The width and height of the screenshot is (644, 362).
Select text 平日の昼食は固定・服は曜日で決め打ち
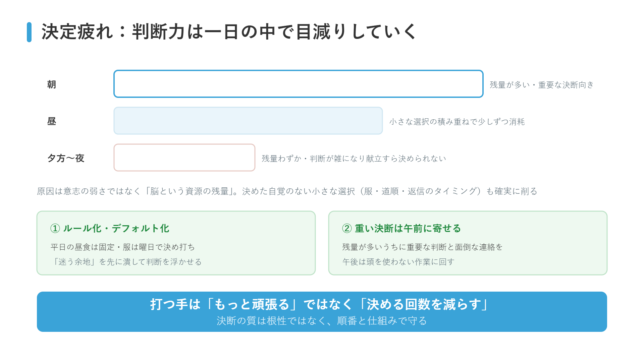pyautogui.click(x=123, y=247)
